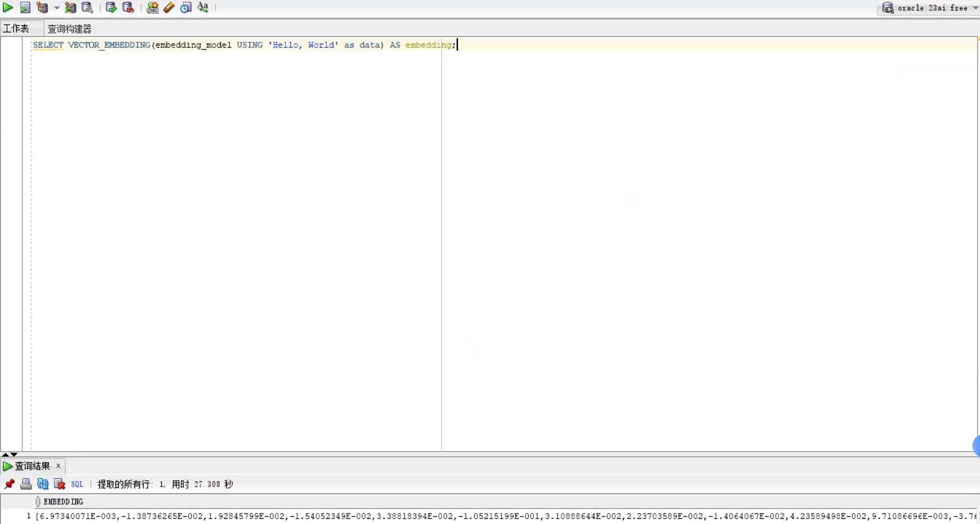Click the sort icon beside EMBEDDING header
The height and width of the screenshot is (524, 980).
point(38,502)
